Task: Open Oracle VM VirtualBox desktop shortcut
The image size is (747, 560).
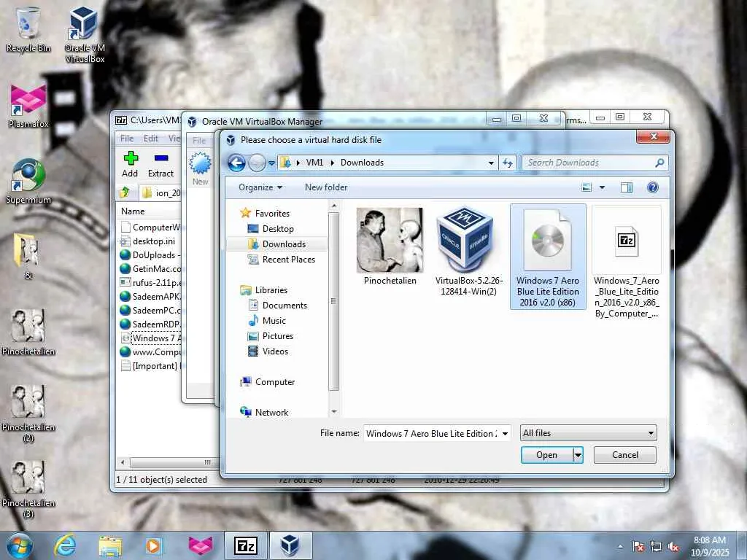Action: (x=85, y=34)
